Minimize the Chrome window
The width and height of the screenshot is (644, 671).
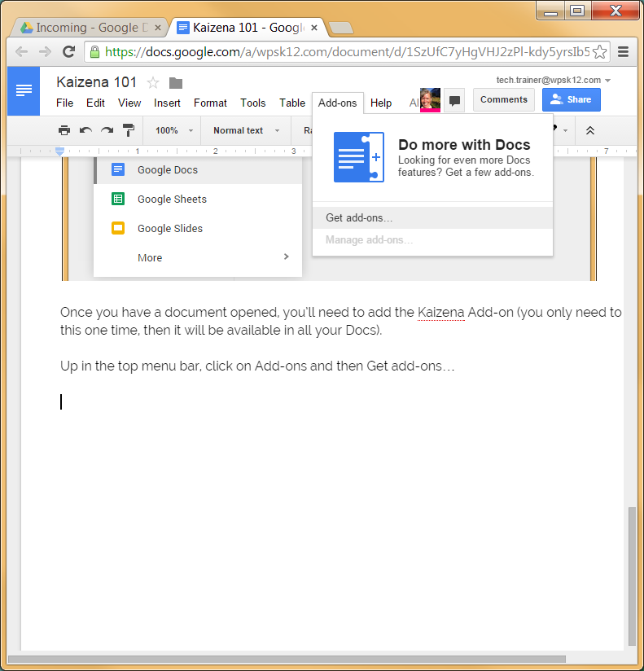pos(550,11)
